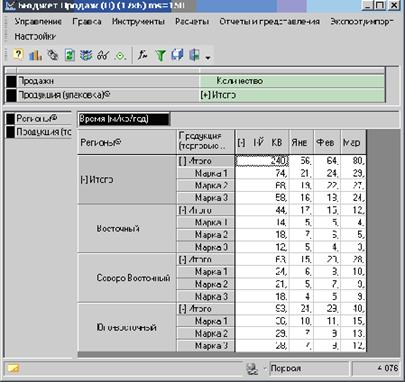Click the yellow question mark help icon

pos(18,55)
